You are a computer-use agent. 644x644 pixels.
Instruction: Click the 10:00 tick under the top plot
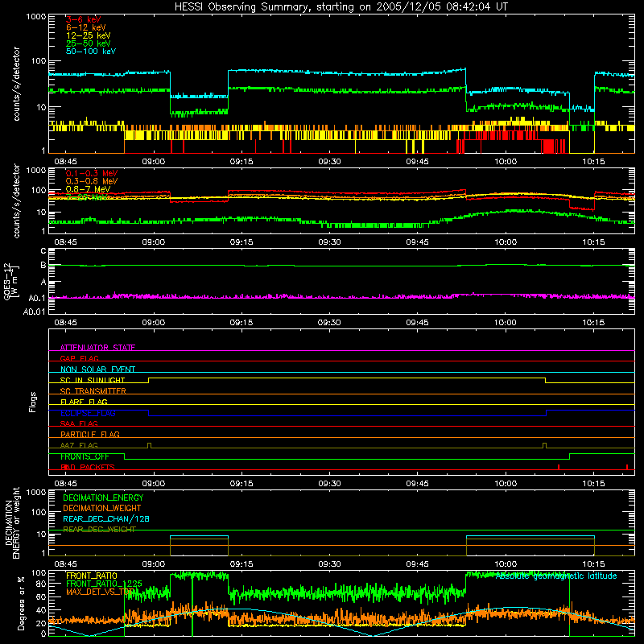click(x=506, y=162)
